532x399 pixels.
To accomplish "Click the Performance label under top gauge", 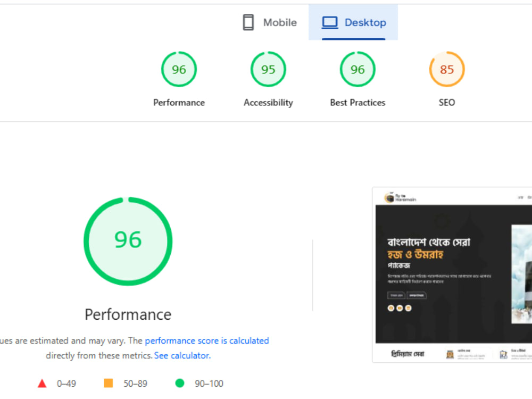I will tap(179, 103).
